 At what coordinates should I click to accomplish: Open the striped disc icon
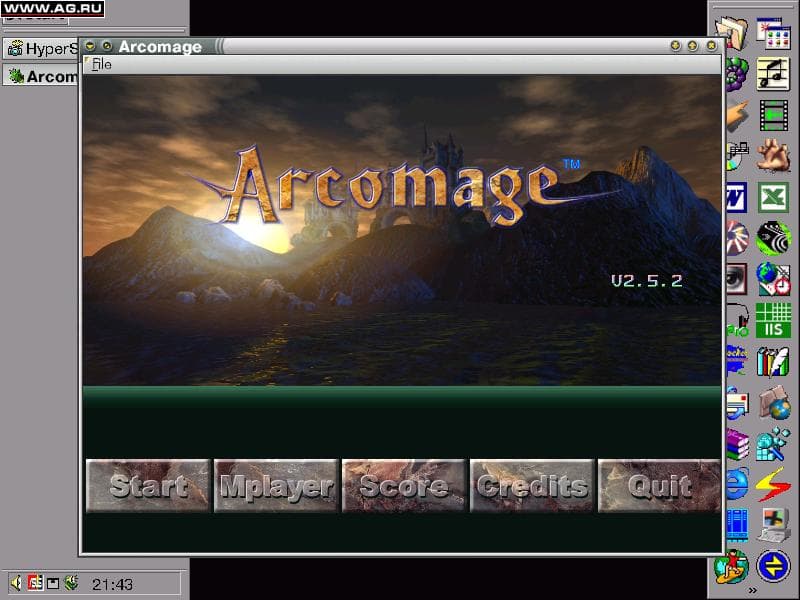(737, 238)
